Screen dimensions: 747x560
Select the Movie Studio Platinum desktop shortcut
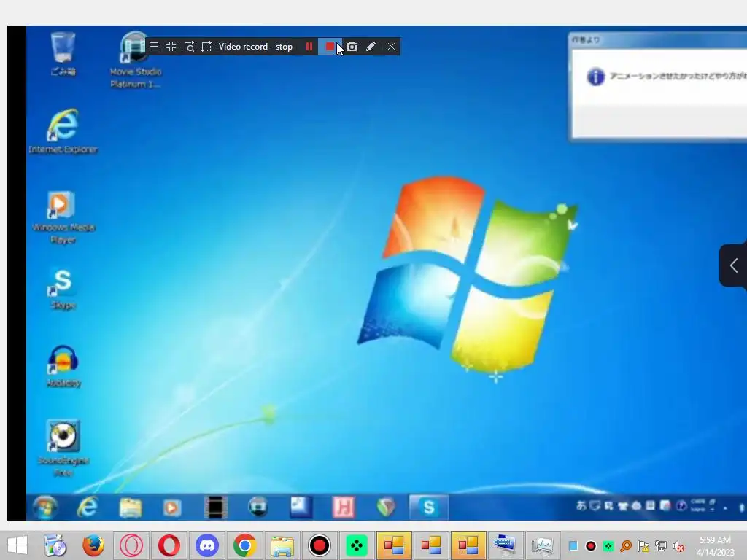point(135,60)
